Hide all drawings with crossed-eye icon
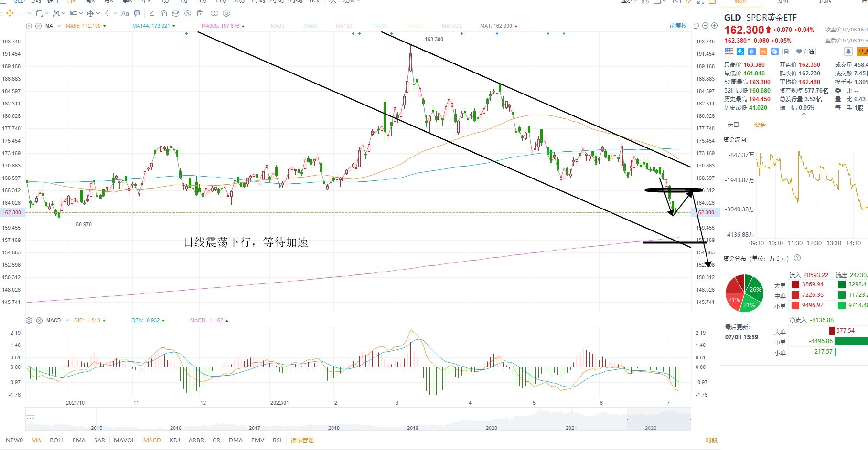This screenshot has width=868, height=450. point(188,13)
